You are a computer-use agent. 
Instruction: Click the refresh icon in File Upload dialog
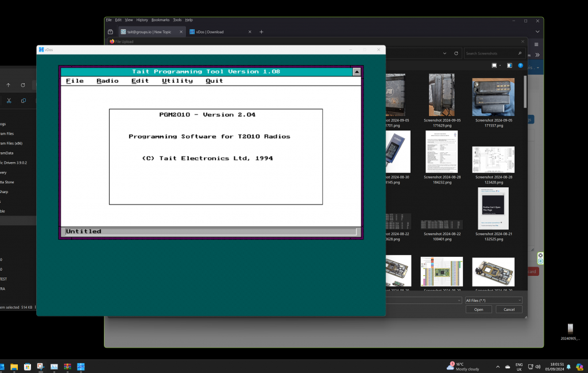coord(456,53)
